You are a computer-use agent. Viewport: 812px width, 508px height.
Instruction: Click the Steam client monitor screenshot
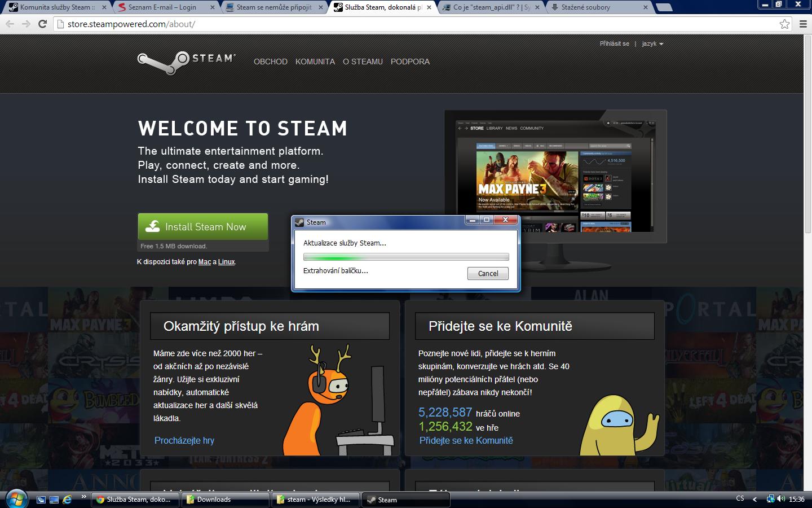coord(555,176)
